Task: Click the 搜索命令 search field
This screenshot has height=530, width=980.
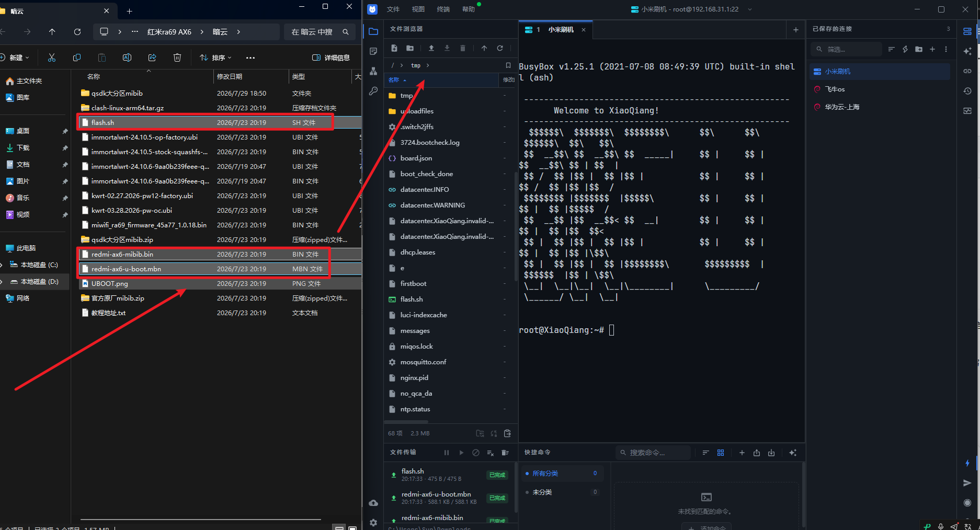Action: coord(653,453)
